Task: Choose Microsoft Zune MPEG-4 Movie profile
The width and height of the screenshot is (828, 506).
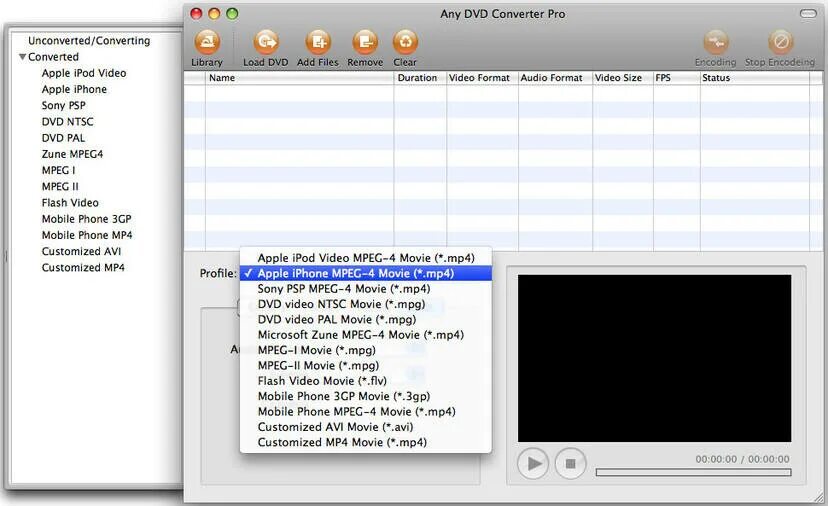Action: 365,334
